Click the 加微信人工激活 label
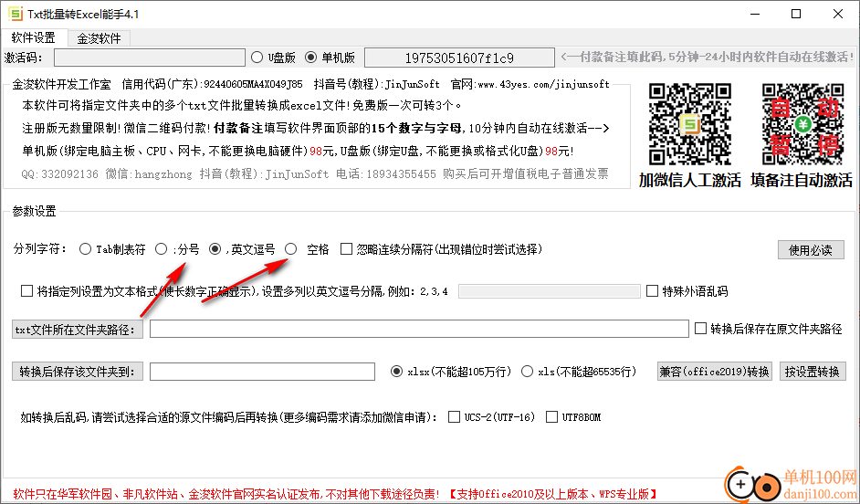 tap(690, 180)
